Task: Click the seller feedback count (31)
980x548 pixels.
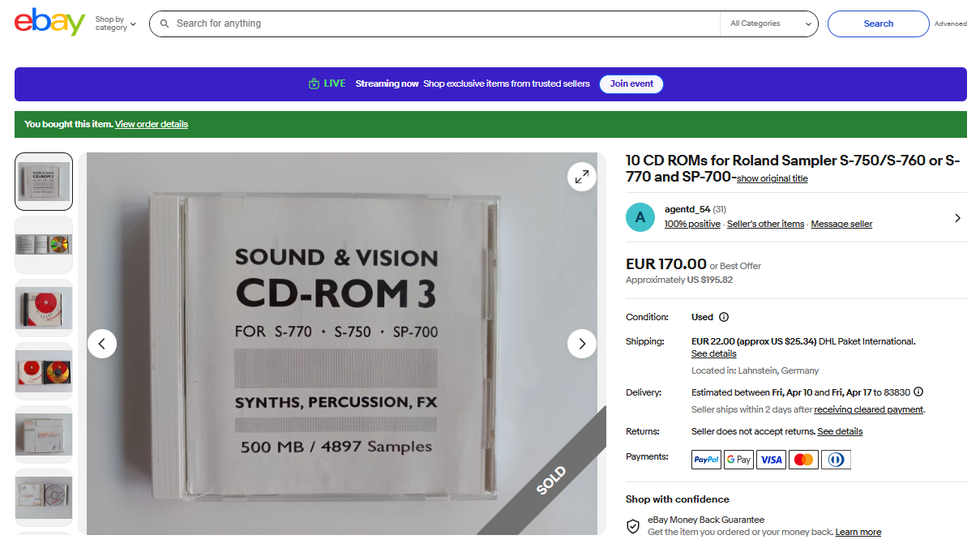Action: click(719, 209)
